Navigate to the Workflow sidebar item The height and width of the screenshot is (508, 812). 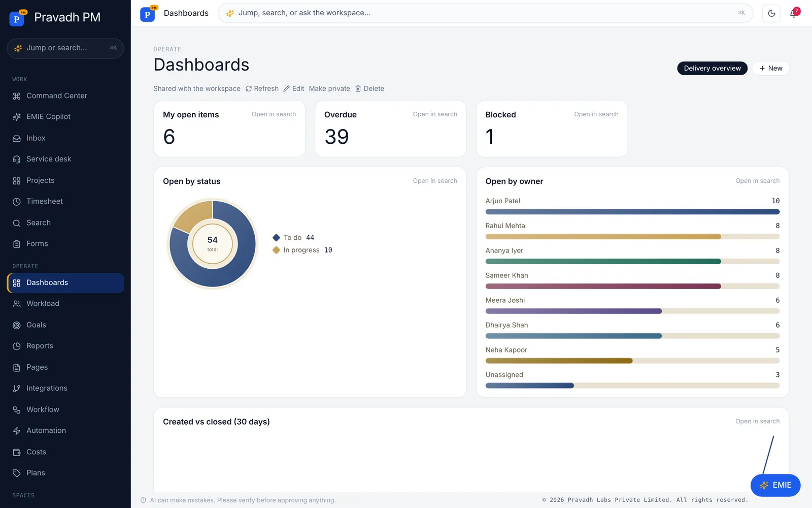(65, 409)
